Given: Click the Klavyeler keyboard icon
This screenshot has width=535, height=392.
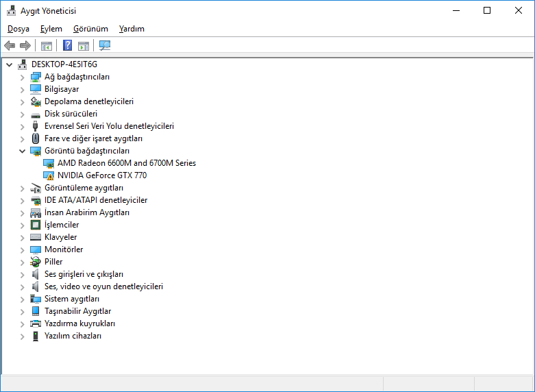Looking at the screenshot, I should pyautogui.click(x=36, y=237).
